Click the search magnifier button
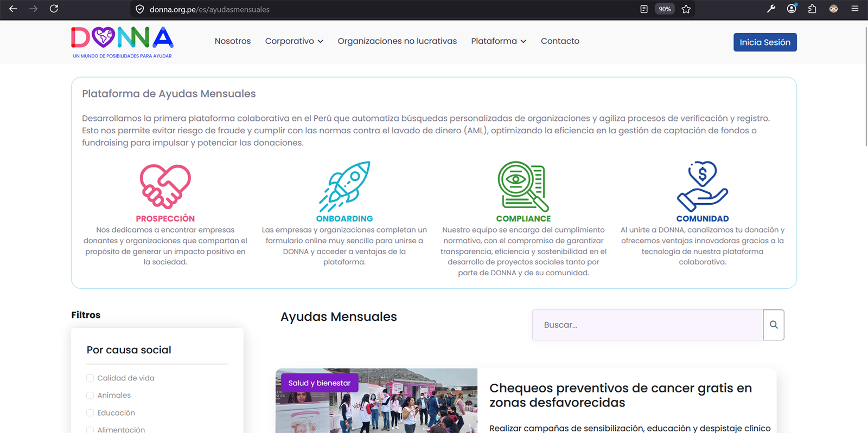The image size is (868, 433). 774,325
